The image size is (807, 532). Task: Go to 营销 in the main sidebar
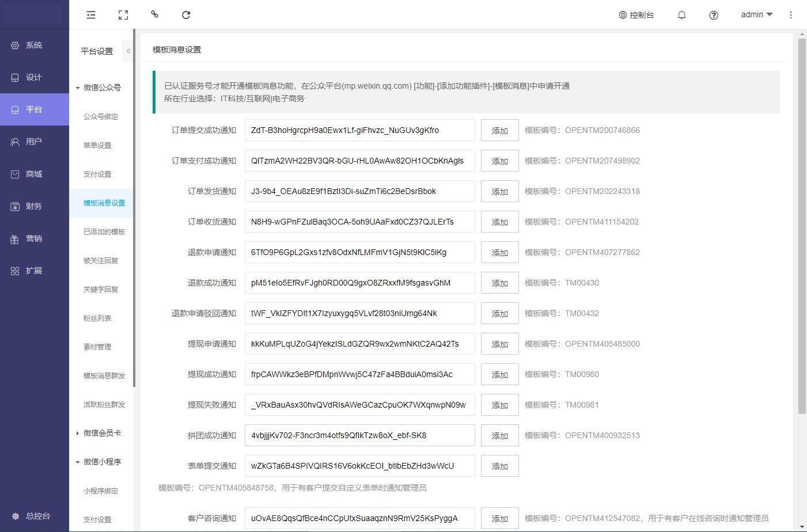click(34, 238)
